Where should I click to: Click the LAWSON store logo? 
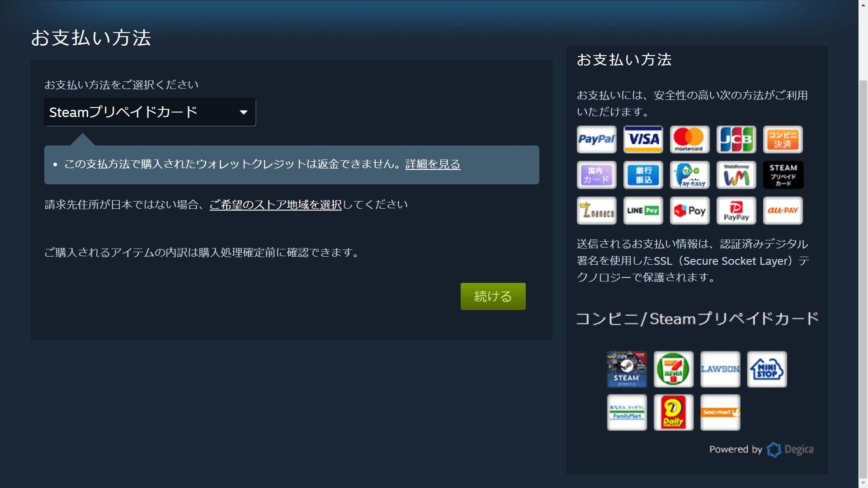coord(720,369)
